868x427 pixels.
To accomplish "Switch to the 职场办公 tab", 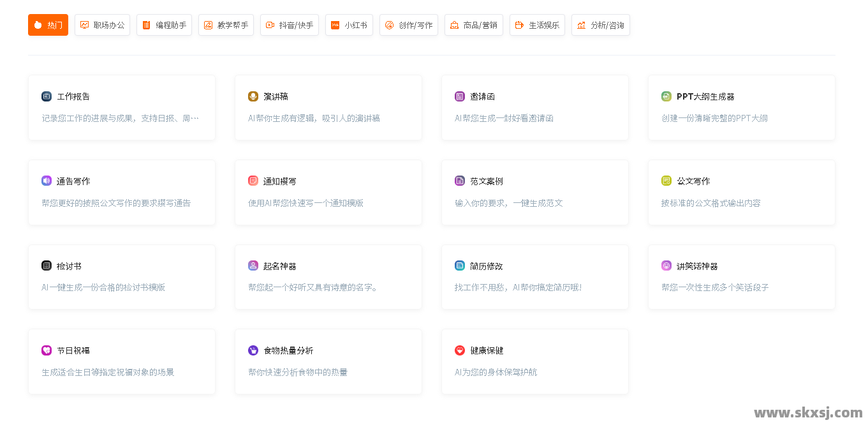I will click(102, 25).
